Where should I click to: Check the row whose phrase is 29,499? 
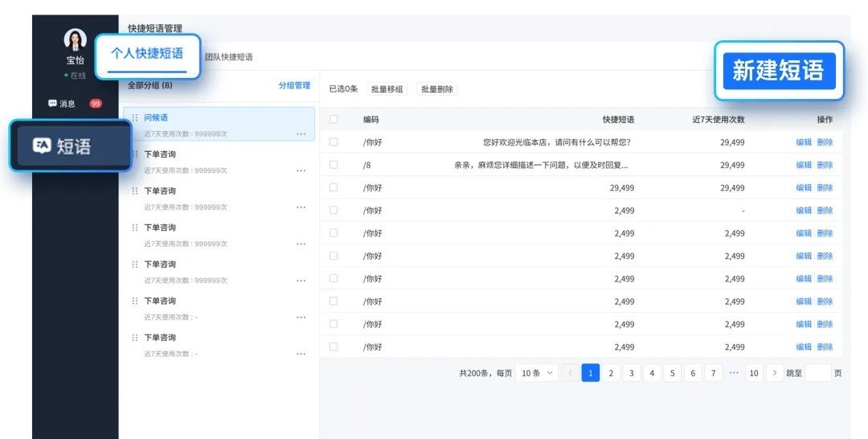334,187
